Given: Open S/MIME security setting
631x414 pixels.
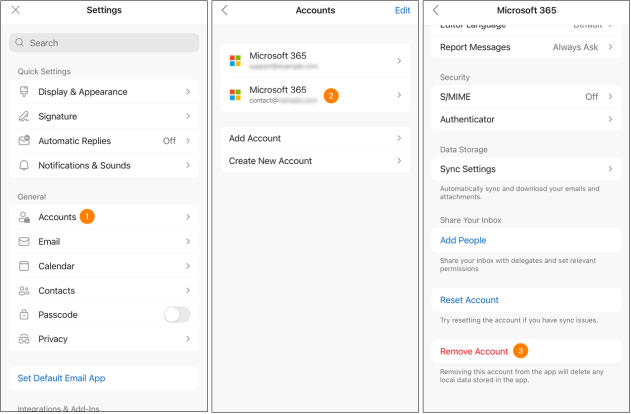Looking at the screenshot, I should point(526,97).
